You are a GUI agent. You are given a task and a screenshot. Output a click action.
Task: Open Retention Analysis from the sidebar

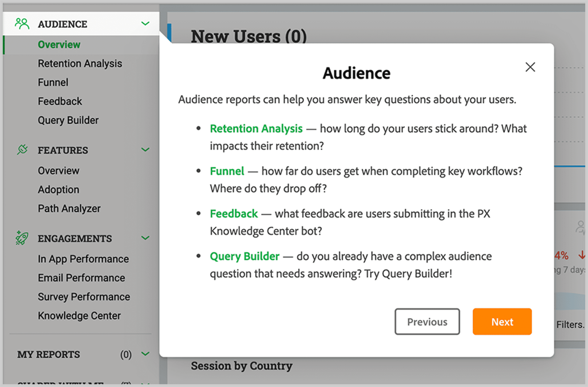(x=80, y=64)
